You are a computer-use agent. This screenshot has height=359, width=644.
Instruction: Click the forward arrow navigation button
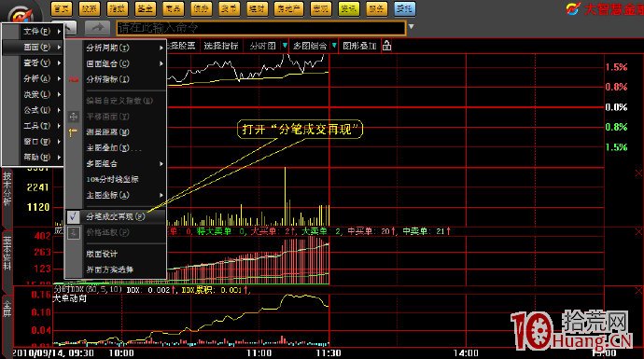coord(97,28)
